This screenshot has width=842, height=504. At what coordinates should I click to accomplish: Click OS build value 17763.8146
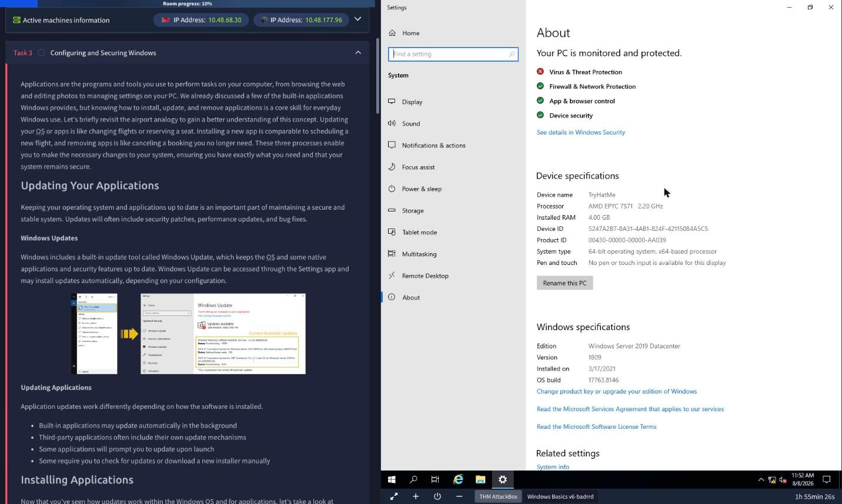(603, 380)
